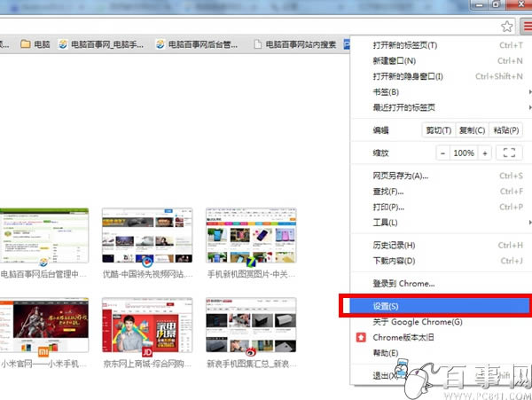Click the 复制(C) button
532x400 pixels.
[472, 130]
